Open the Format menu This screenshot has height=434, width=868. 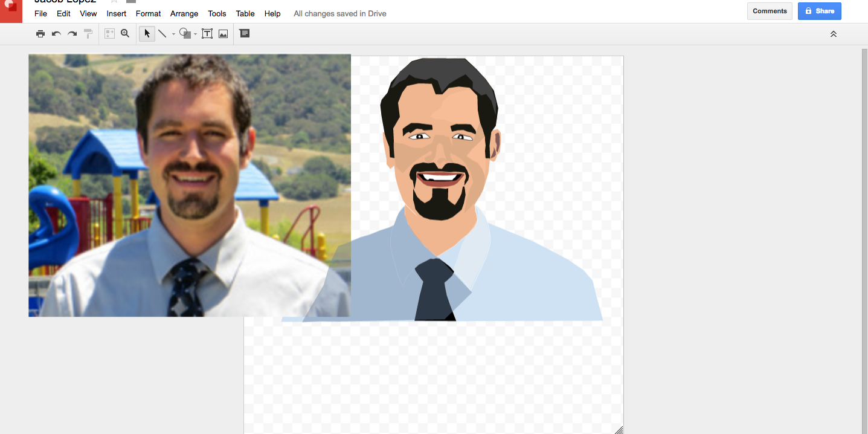click(x=149, y=13)
